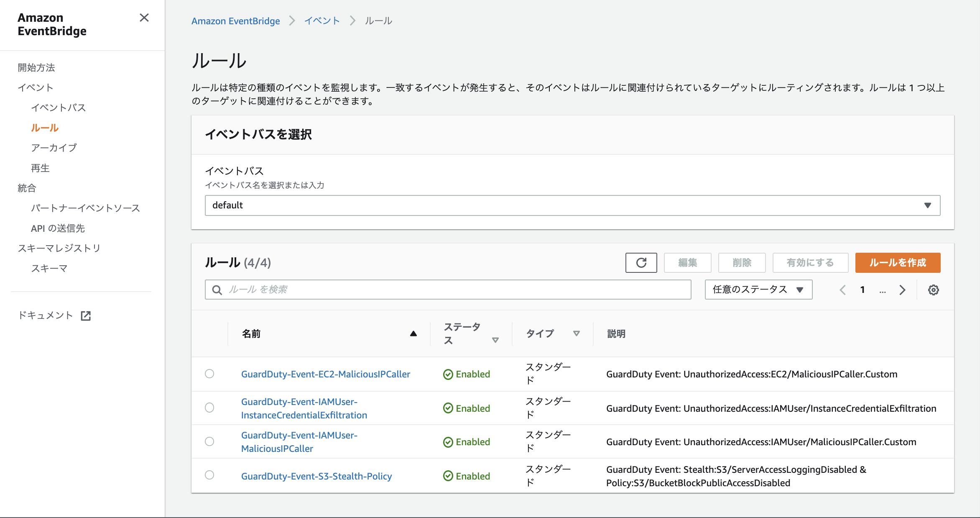Sort by タイプ column arrow
The image size is (980, 518).
(577, 333)
